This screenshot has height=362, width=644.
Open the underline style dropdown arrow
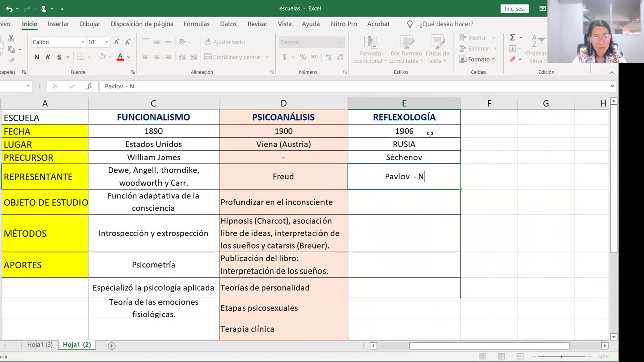(67, 57)
